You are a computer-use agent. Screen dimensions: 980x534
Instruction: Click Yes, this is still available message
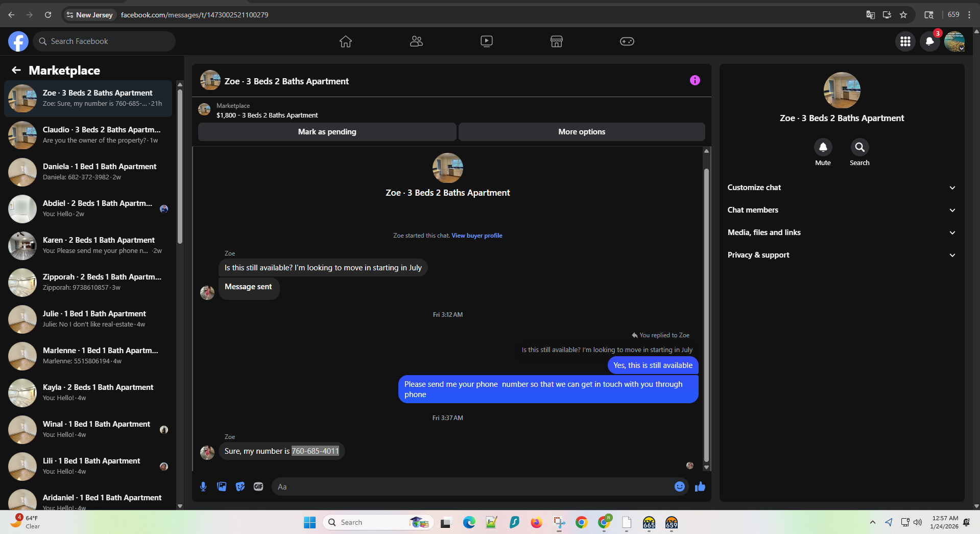click(653, 365)
